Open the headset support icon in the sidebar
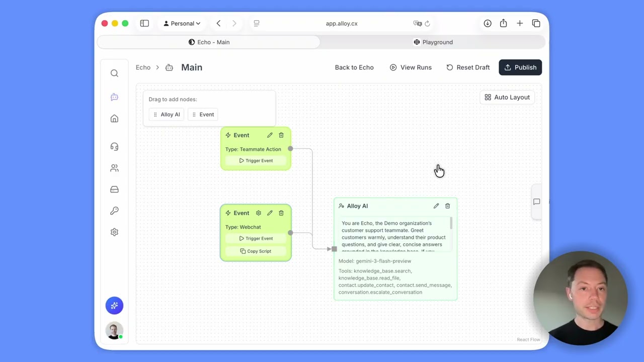Image resolution: width=644 pixels, height=362 pixels. (114, 146)
